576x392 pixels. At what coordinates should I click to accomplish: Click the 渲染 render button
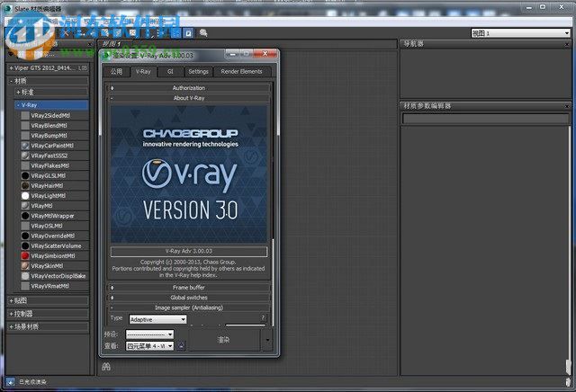(224, 340)
